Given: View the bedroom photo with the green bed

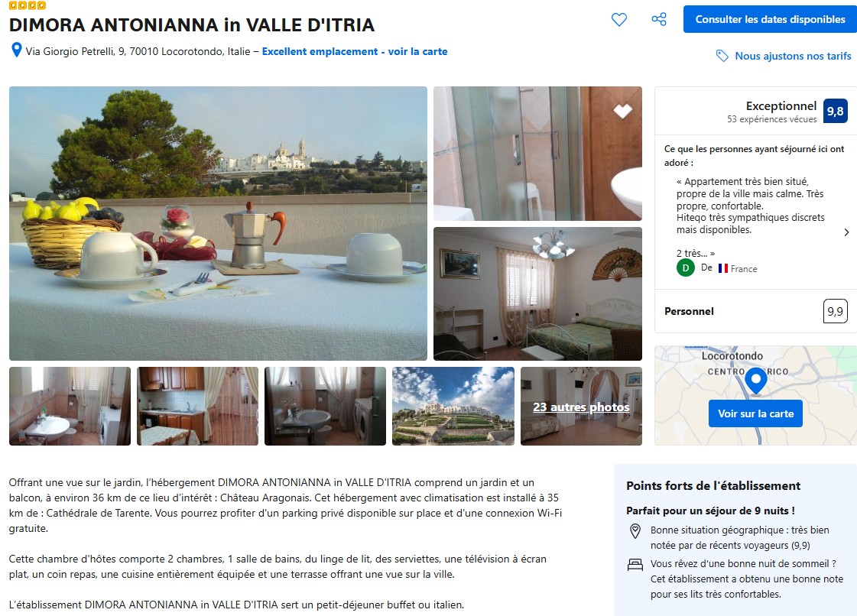Looking at the screenshot, I should (x=537, y=294).
